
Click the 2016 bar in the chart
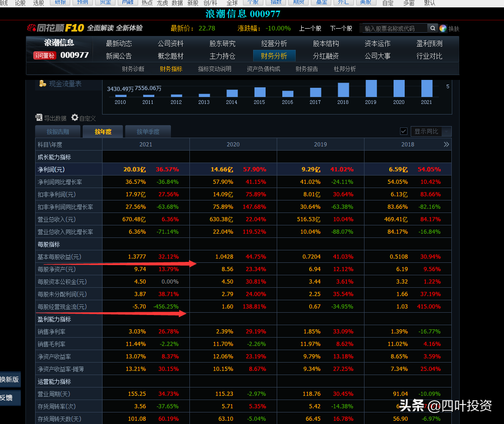(x=288, y=94)
